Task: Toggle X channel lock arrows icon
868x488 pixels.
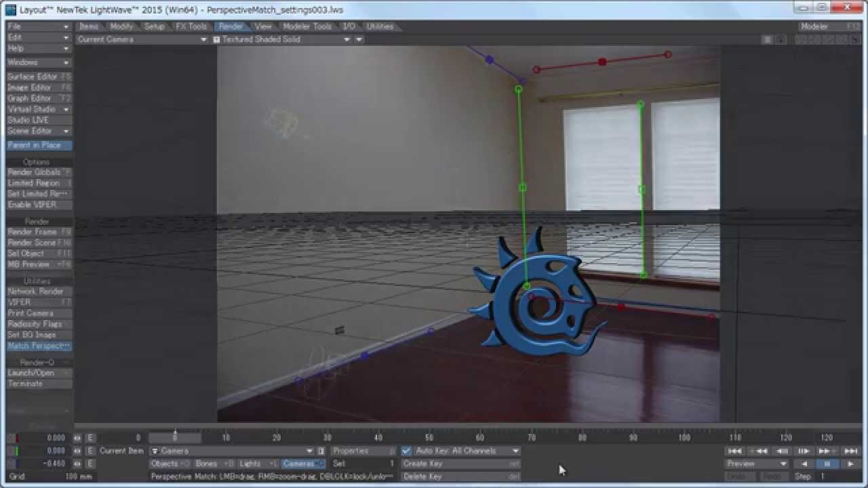Action: (77, 438)
